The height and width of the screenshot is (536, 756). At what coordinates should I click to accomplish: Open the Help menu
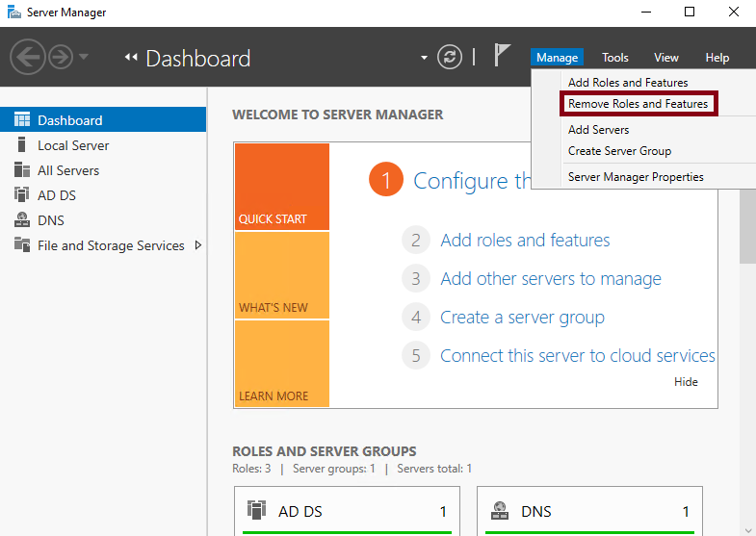click(x=717, y=58)
